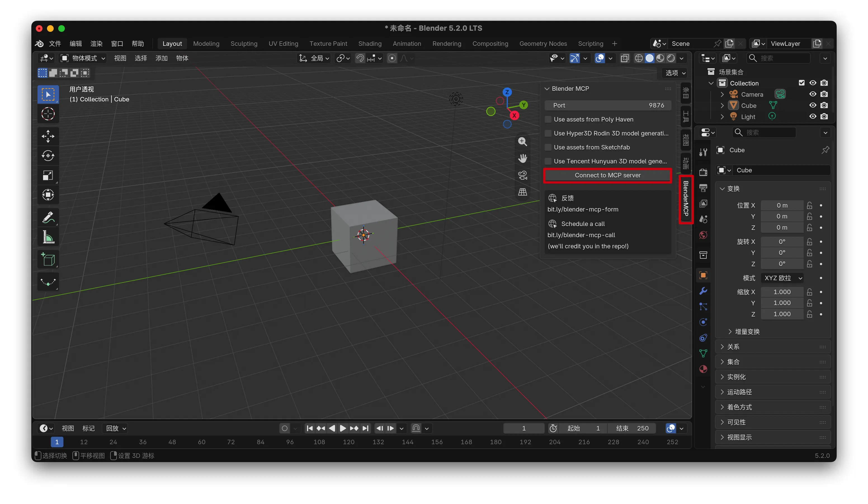Open the Material properties sphere tab
Viewport: 868px width, 504px height.
click(x=703, y=369)
